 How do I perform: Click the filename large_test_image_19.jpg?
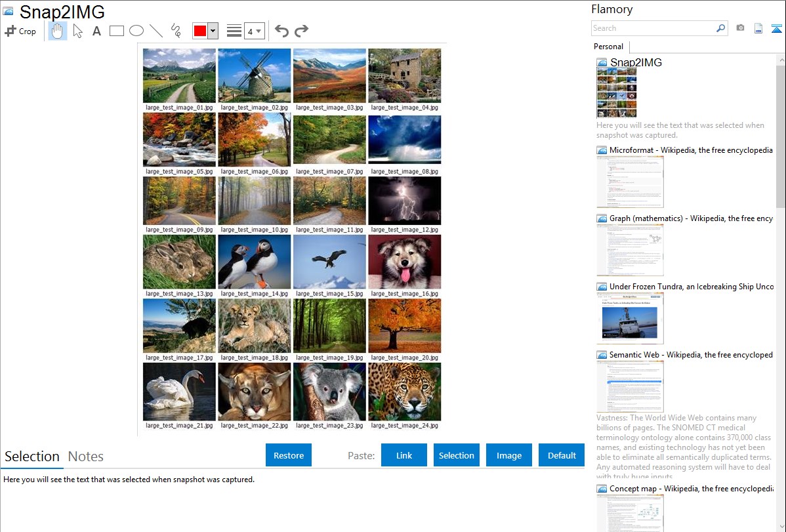tap(329, 358)
